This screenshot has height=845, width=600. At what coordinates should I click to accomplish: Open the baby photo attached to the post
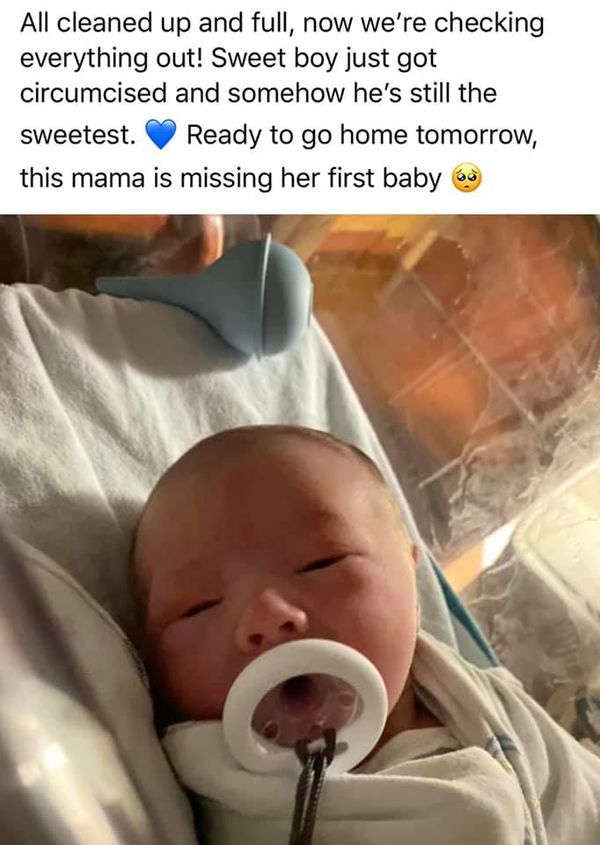[300, 530]
